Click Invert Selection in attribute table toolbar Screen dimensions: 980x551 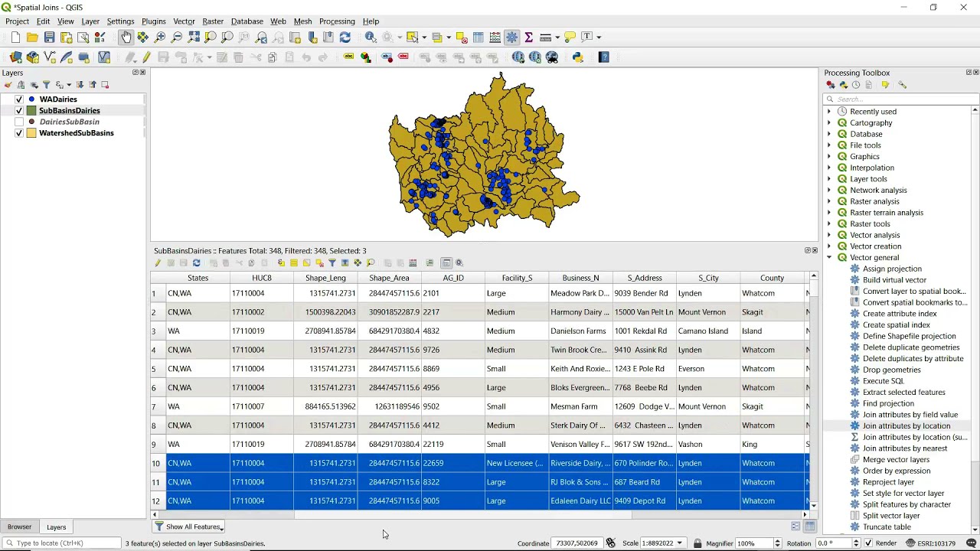click(x=307, y=263)
